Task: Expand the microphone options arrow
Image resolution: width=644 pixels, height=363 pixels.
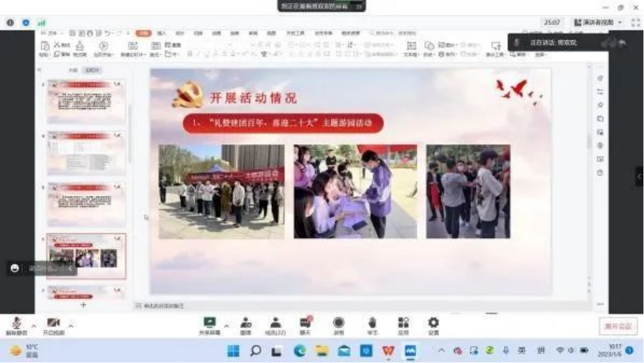Action: (34, 325)
